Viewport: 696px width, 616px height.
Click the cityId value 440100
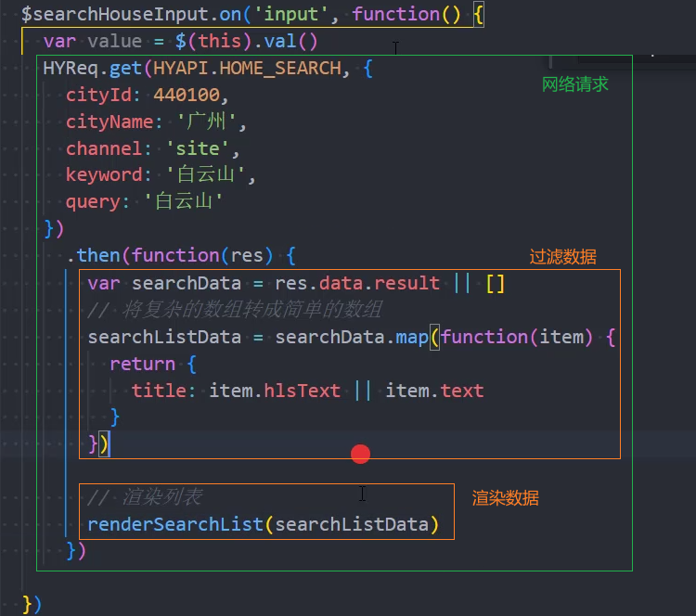(190, 96)
